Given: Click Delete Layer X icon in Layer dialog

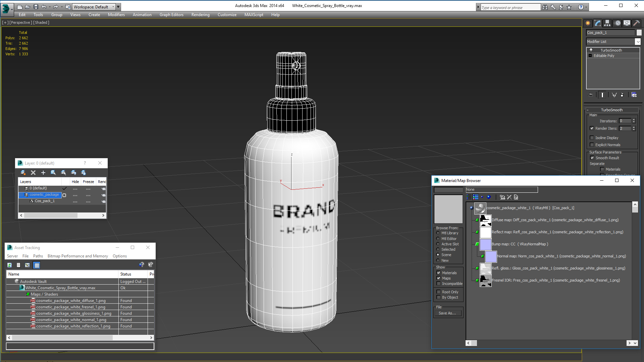Looking at the screenshot, I should [33, 173].
